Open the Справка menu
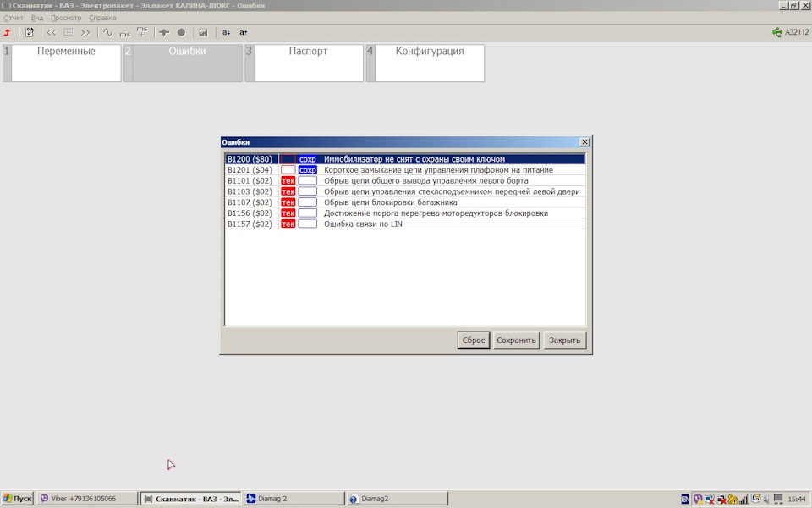 click(102, 18)
